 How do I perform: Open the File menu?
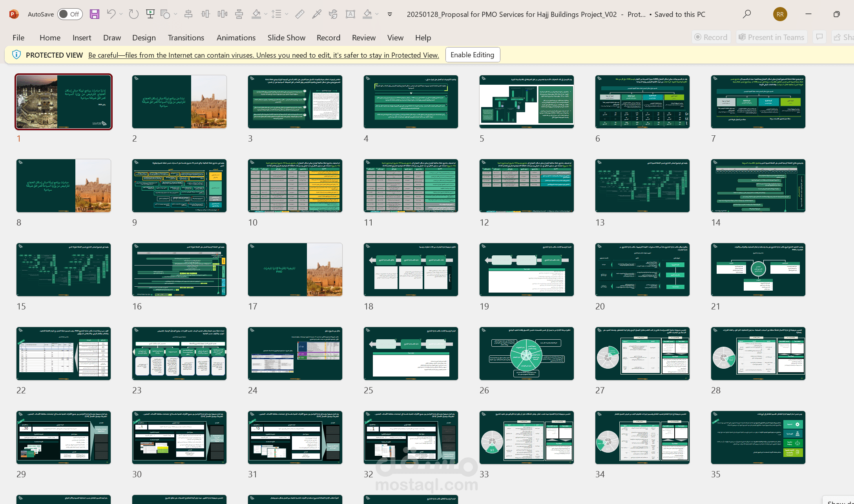point(18,38)
